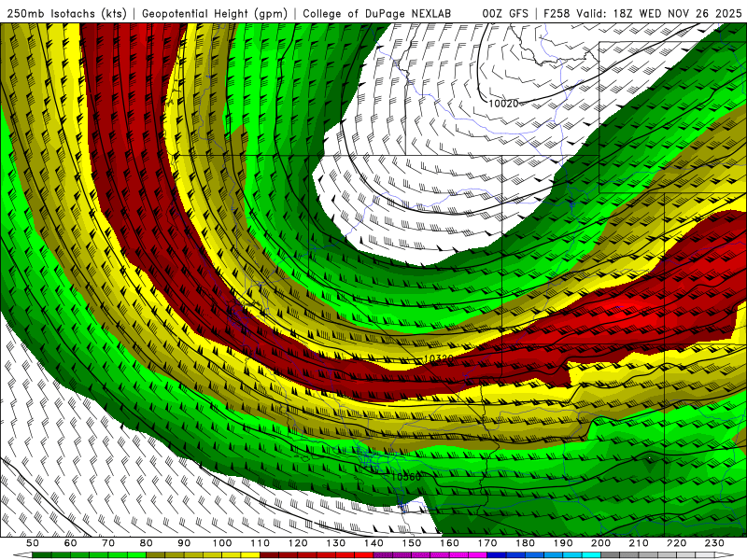Click the 110 tick label on color scale
This screenshot has width=747, height=560.
[x=261, y=543]
